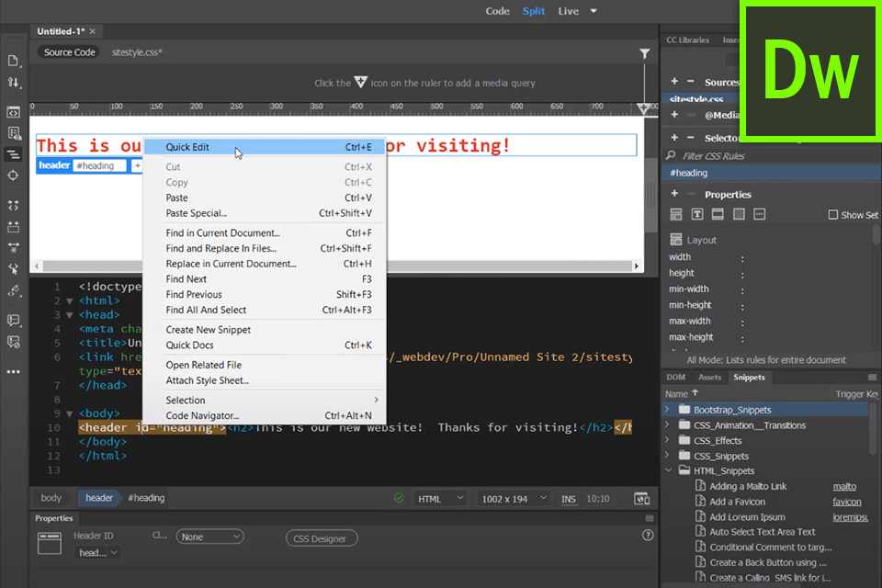The height and width of the screenshot is (588, 882).
Task: Jump to Background properties category icon
Action: 739,214
